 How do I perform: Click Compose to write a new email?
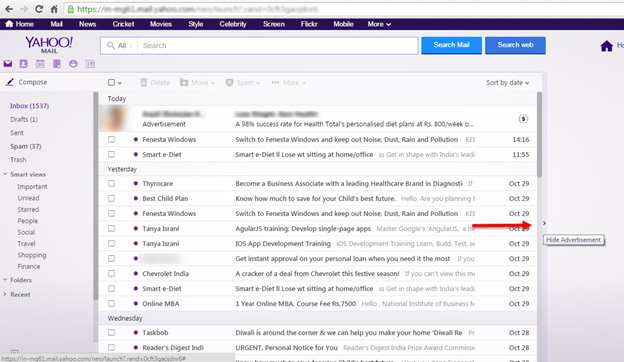[x=27, y=82]
